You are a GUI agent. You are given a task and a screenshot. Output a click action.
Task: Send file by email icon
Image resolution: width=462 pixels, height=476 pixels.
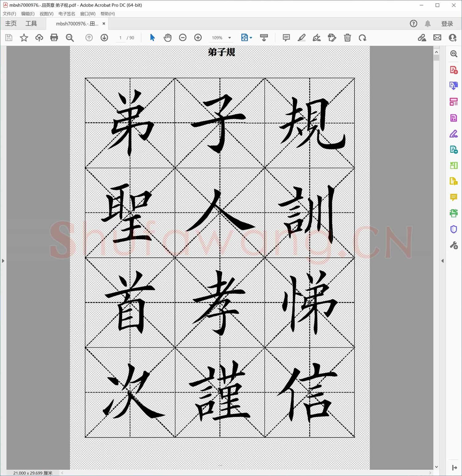point(437,38)
